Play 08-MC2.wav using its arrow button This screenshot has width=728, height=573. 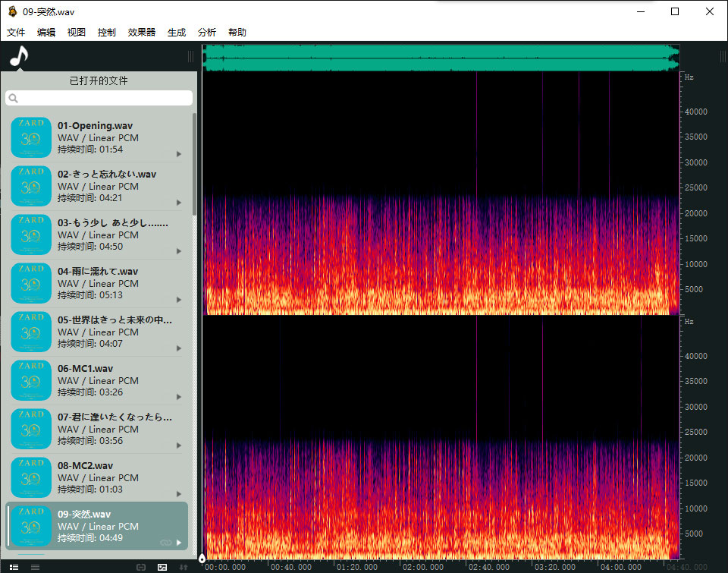click(179, 494)
